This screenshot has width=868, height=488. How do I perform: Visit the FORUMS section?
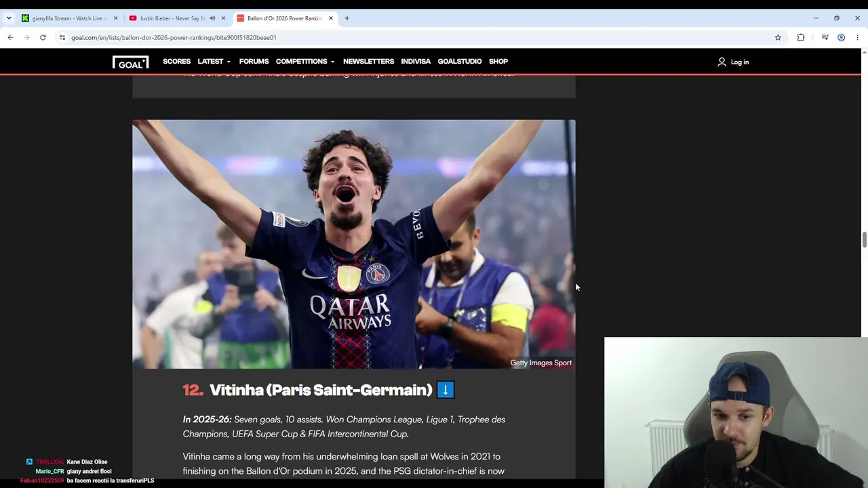254,62
